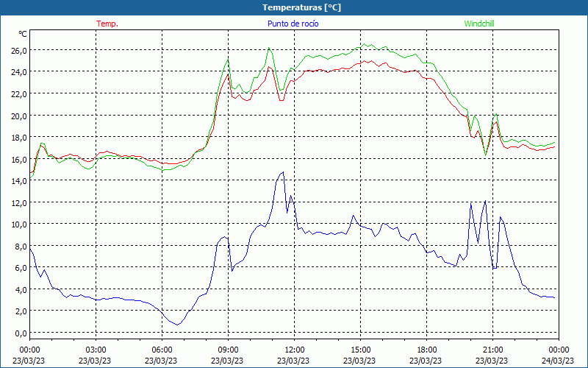The width and height of the screenshot is (588, 368).
Task: Click the 23/03/23 date under 12:00
Action: (x=293, y=361)
